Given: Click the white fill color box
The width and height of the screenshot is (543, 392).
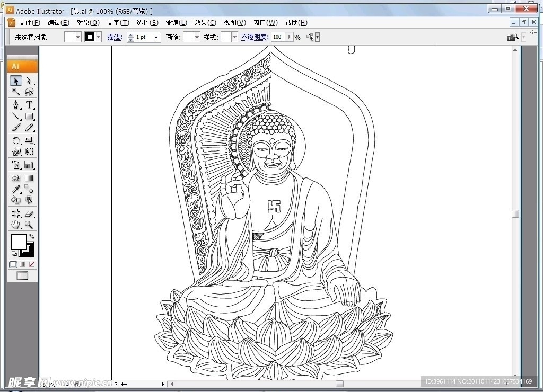Looking at the screenshot, I should click(17, 242).
